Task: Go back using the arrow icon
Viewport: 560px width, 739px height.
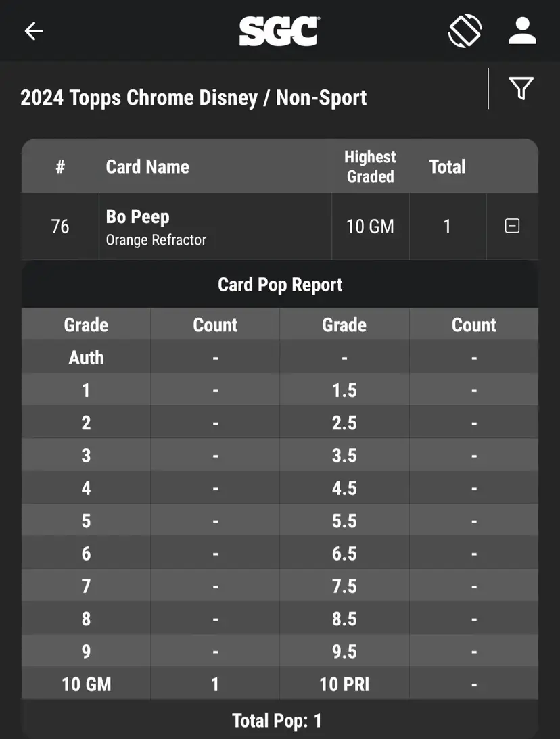Action: pyautogui.click(x=34, y=31)
